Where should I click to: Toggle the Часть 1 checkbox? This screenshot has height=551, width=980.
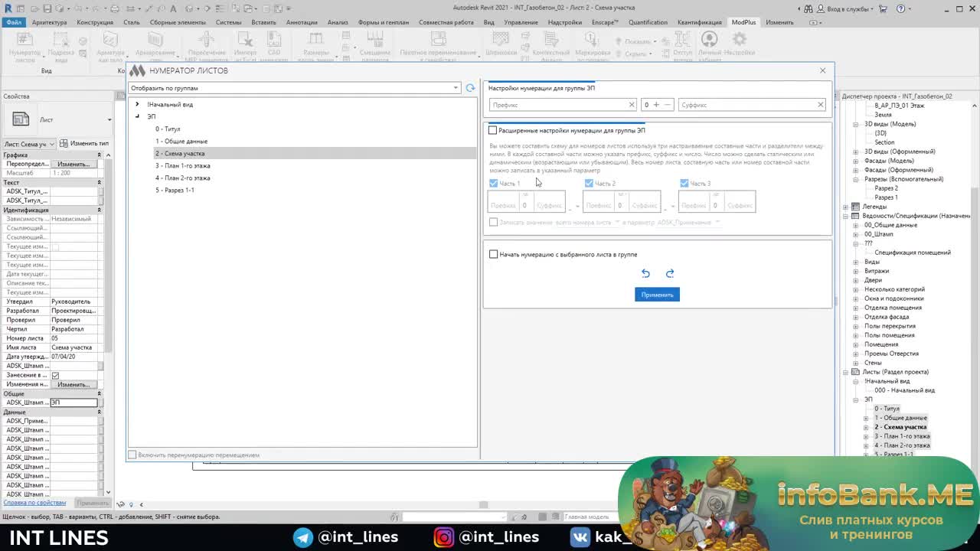pyautogui.click(x=493, y=184)
